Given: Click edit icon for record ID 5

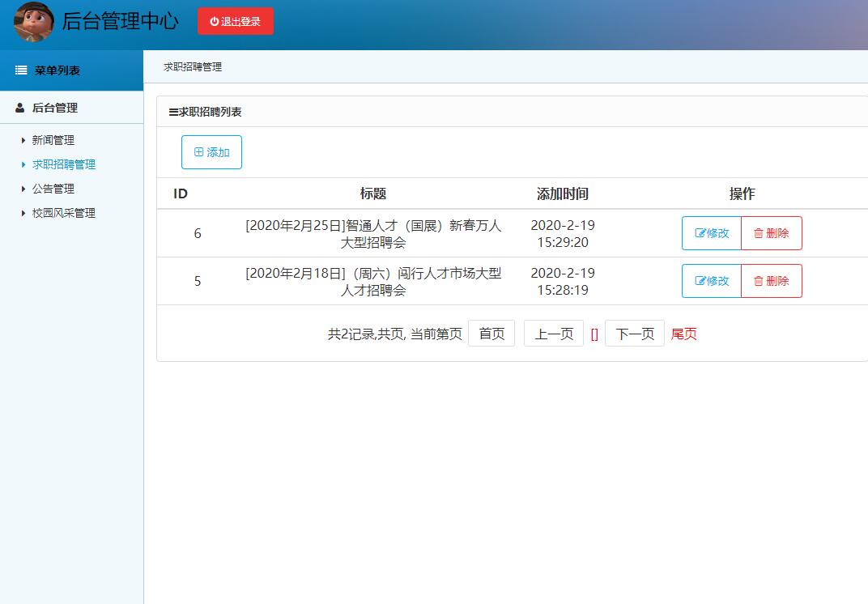Looking at the screenshot, I should 700,281.
